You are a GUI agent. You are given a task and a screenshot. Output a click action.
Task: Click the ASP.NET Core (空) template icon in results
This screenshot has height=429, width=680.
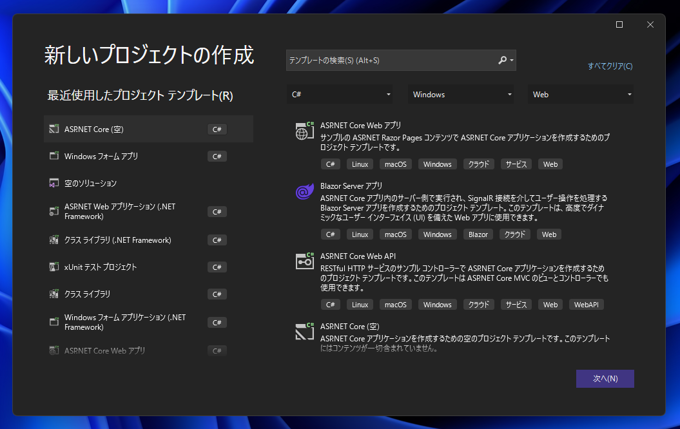tap(304, 332)
